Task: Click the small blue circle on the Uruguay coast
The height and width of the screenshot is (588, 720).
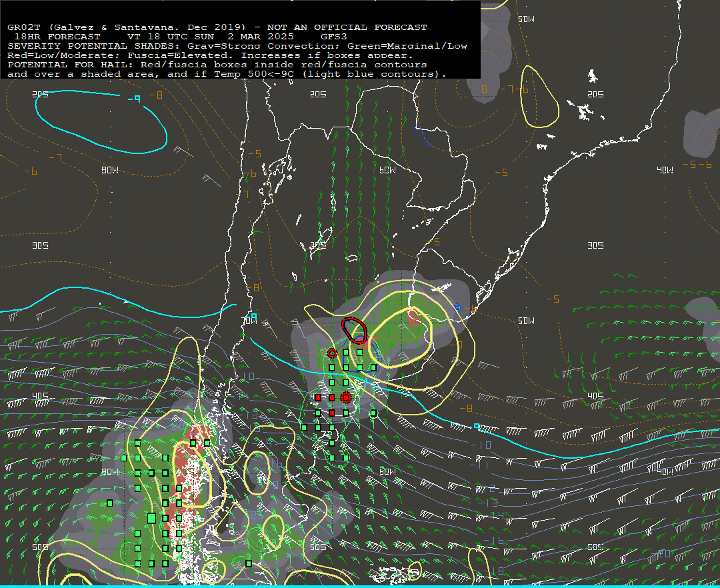Action: tap(457, 307)
